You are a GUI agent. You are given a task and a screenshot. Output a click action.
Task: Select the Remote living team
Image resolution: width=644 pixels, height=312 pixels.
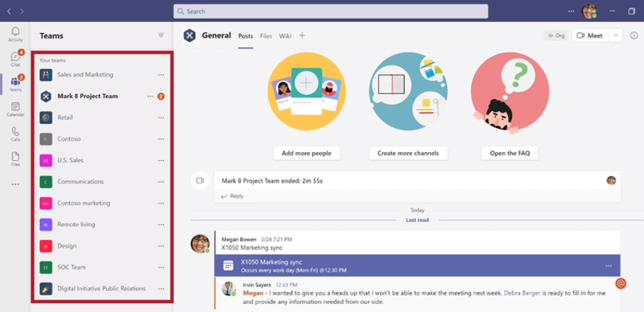102,224
